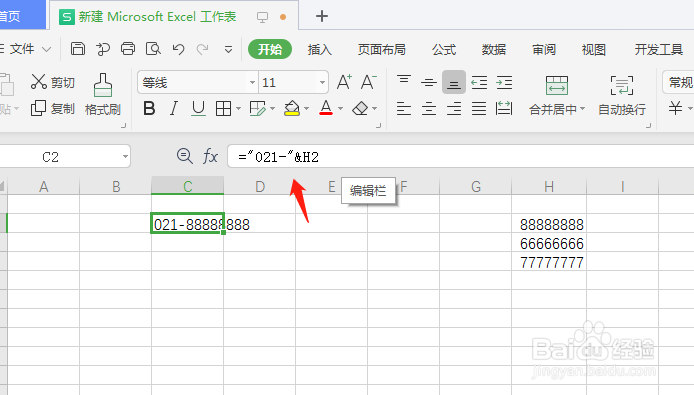Open quick access toolbar customize dropdown

(228, 49)
